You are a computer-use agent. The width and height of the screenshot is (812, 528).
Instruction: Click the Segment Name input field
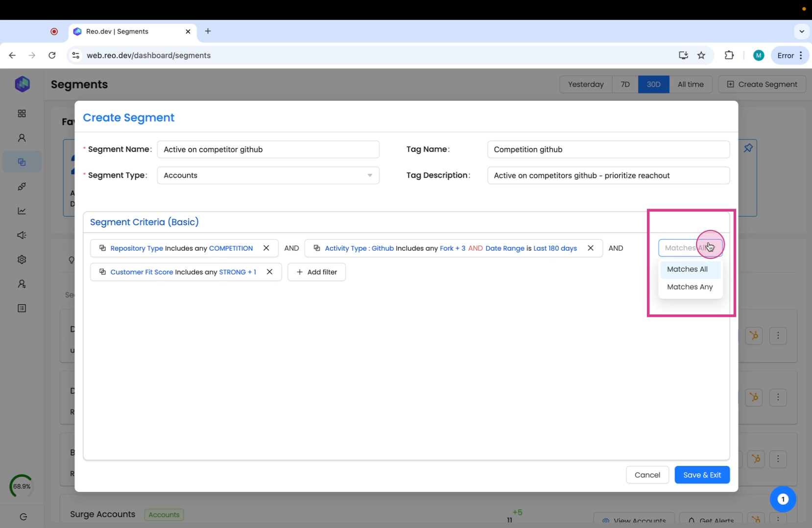pos(268,149)
